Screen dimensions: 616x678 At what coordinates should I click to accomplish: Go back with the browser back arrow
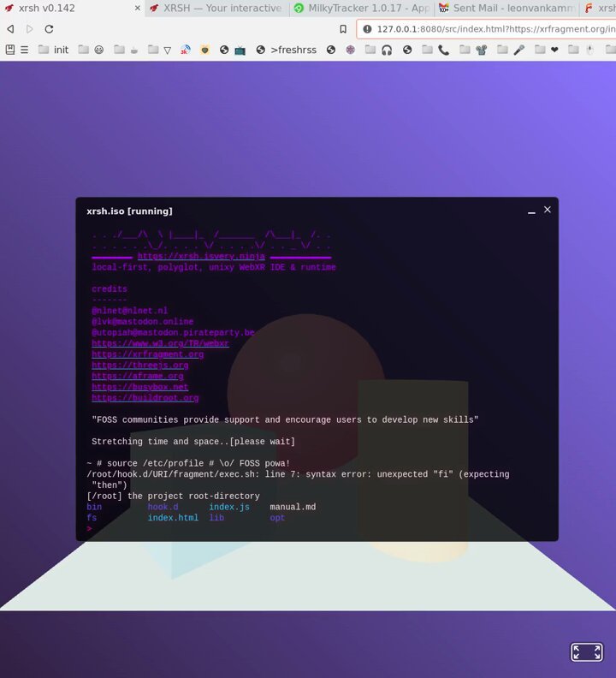coord(11,29)
